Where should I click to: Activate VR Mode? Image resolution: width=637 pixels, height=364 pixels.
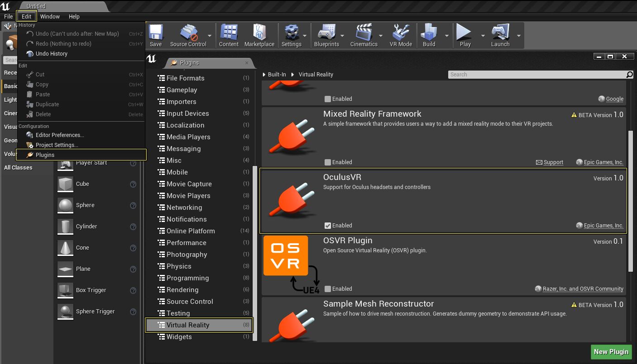point(400,35)
